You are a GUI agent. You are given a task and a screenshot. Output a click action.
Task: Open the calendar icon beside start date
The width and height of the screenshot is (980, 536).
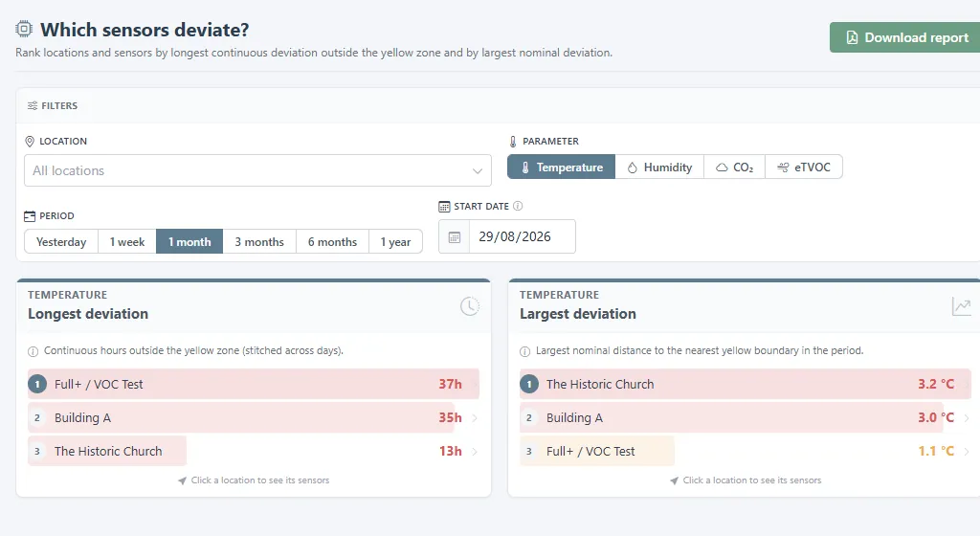(455, 237)
